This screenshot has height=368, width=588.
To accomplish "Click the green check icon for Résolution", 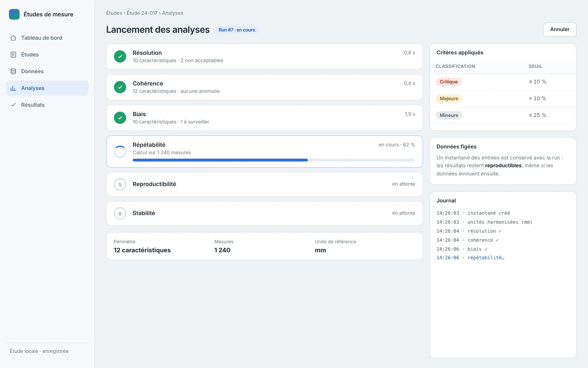I will pos(120,56).
